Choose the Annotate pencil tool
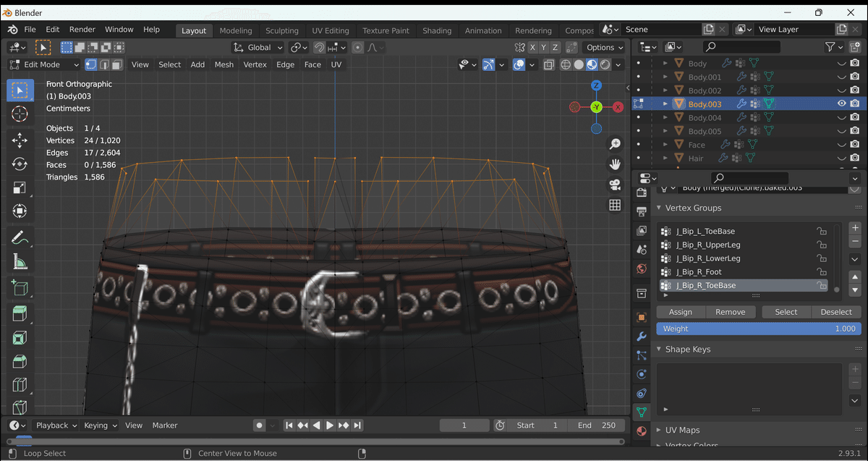This screenshot has width=868, height=461. click(x=20, y=237)
